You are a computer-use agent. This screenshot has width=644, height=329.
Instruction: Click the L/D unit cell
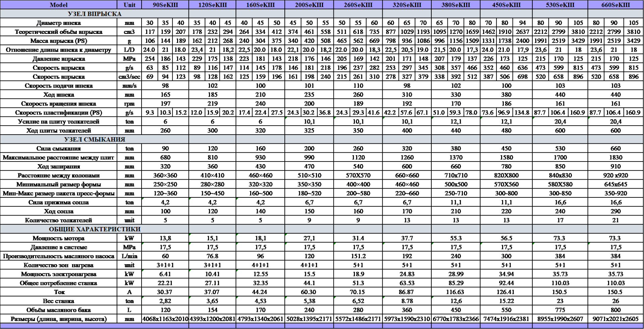(x=129, y=50)
